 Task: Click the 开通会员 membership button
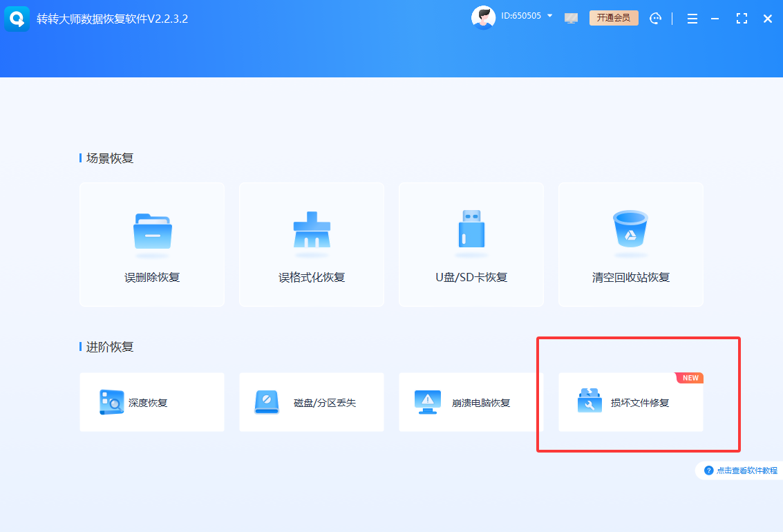click(x=614, y=18)
